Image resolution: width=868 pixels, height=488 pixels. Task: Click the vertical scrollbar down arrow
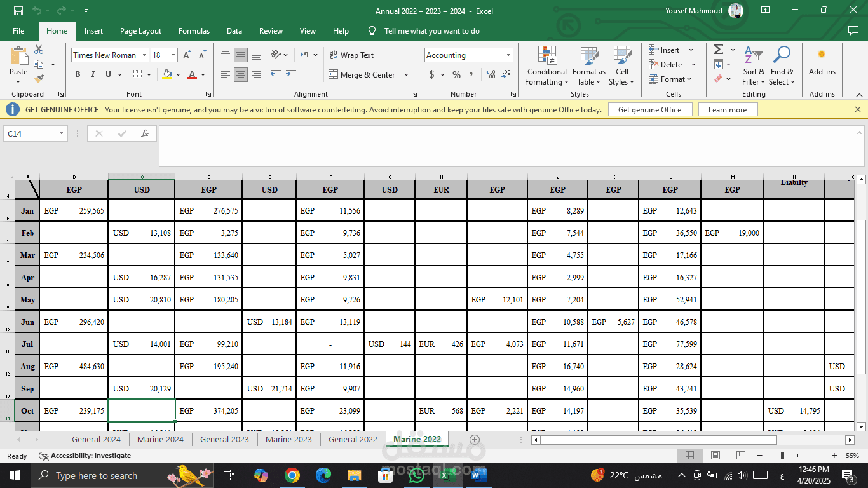coord(861,426)
